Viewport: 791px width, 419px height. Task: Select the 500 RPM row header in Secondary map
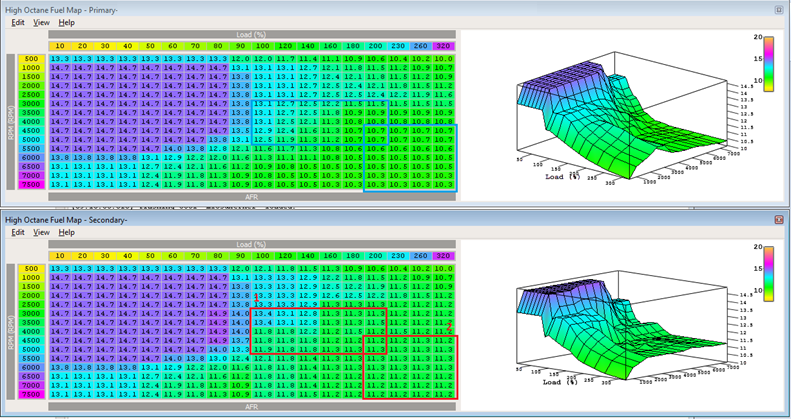click(31, 269)
